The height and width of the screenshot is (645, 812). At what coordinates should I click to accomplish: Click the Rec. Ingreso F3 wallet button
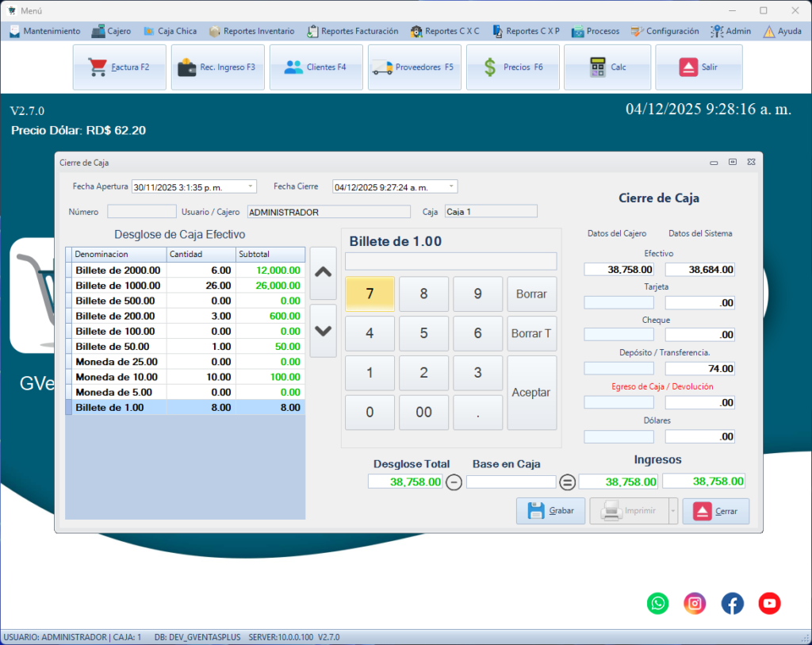(217, 67)
